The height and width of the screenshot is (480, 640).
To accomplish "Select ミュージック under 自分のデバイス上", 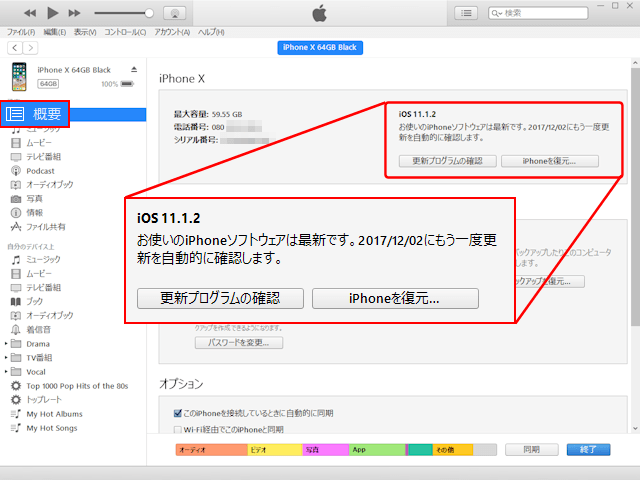I will (43, 260).
